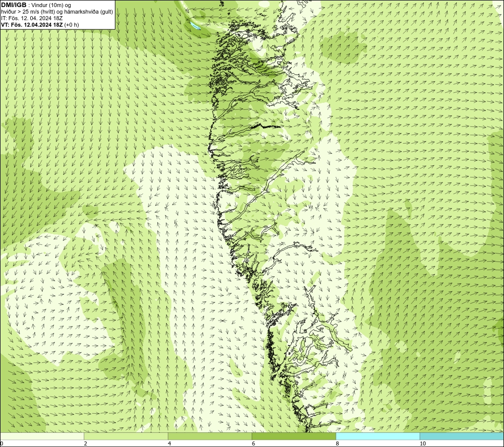Click the 'IT: Fös. 12. 04. 2024 18Z' line
Viewport: 504px width, 447px height.
pos(32,18)
